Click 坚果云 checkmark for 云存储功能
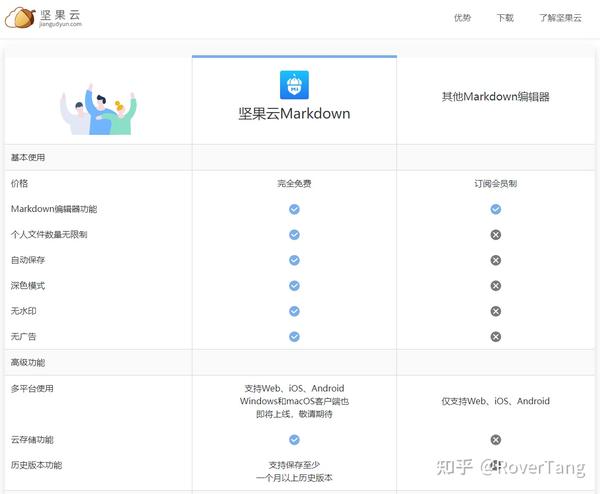The width and height of the screenshot is (600, 494). (294, 440)
